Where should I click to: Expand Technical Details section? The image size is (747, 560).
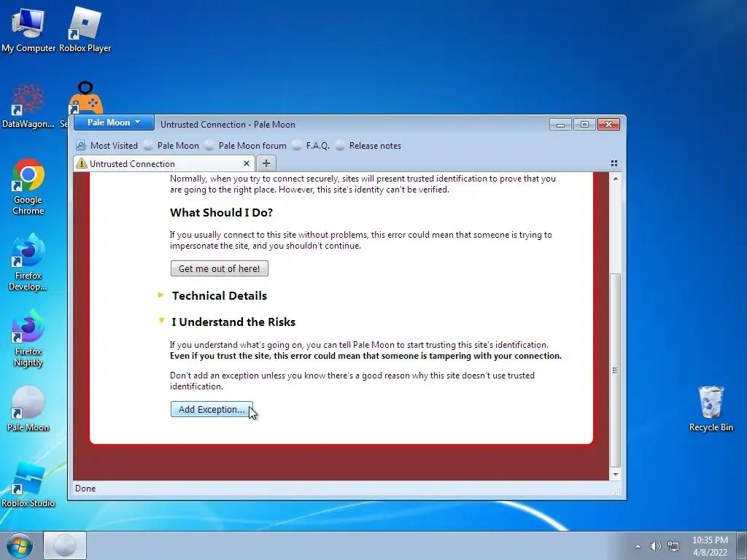212,296
